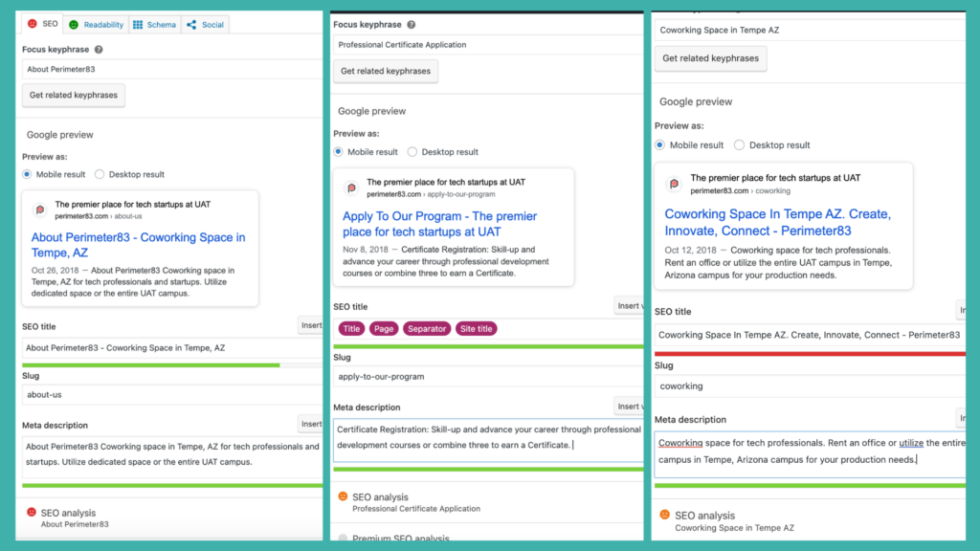Select Desktop result above apply-to-our-program preview

pyautogui.click(x=412, y=152)
